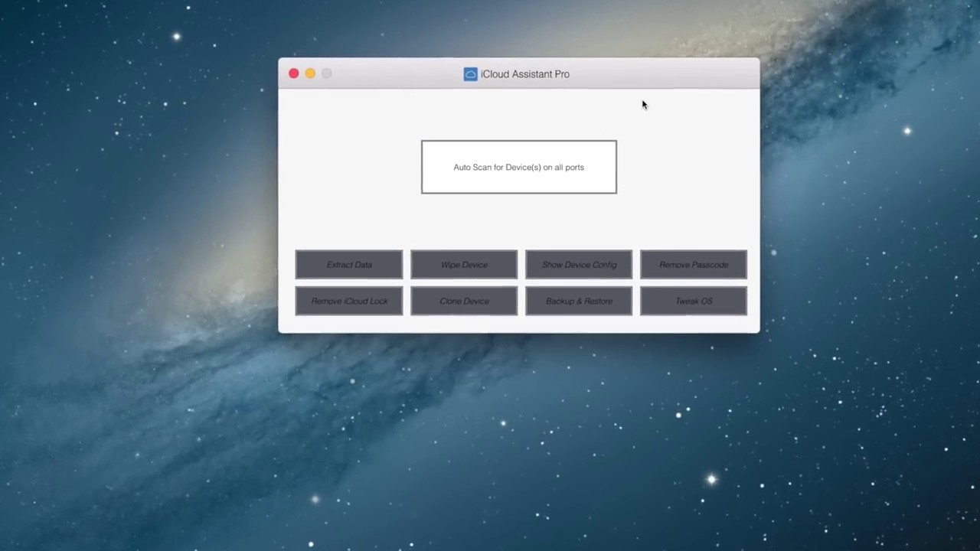Select the Wipe Device button
The width and height of the screenshot is (980, 551).
click(x=464, y=265)
